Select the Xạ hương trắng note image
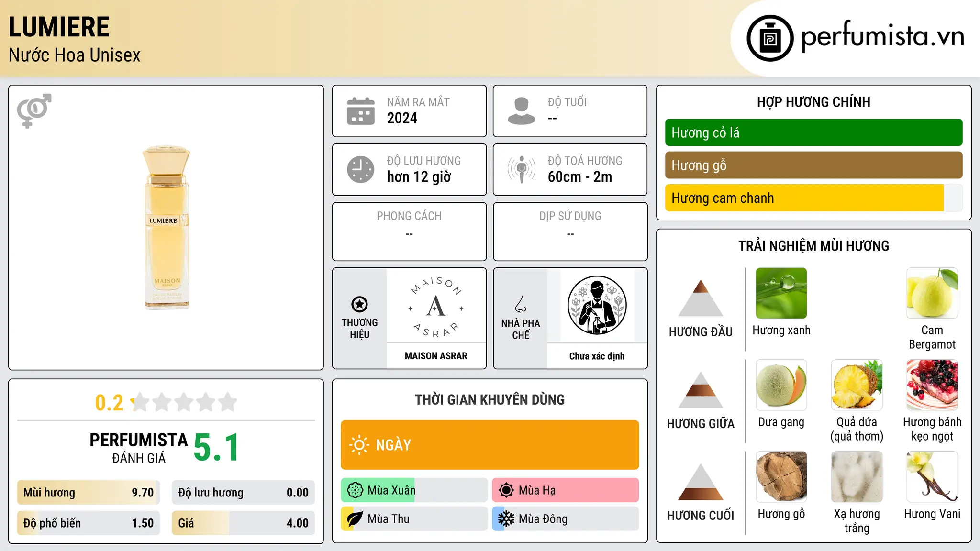The height and width of the screenshot is (551, 980). [x=857, y=477]
